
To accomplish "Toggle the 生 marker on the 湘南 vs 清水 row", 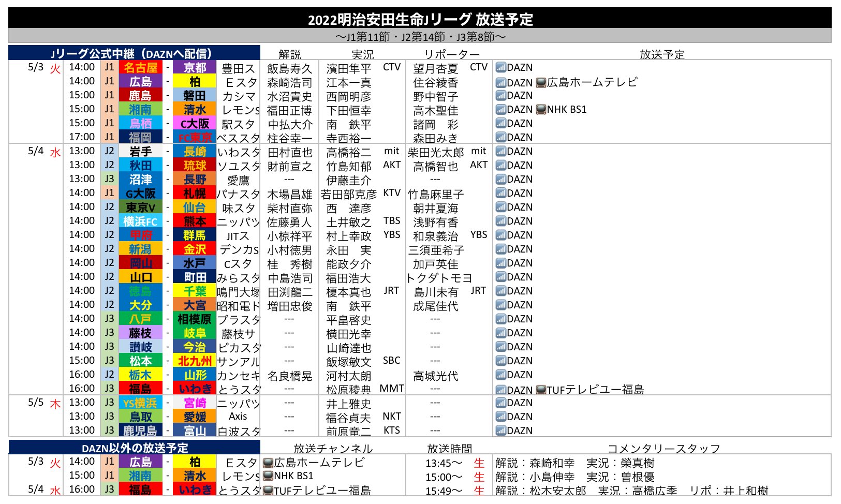I will (478, 477).
